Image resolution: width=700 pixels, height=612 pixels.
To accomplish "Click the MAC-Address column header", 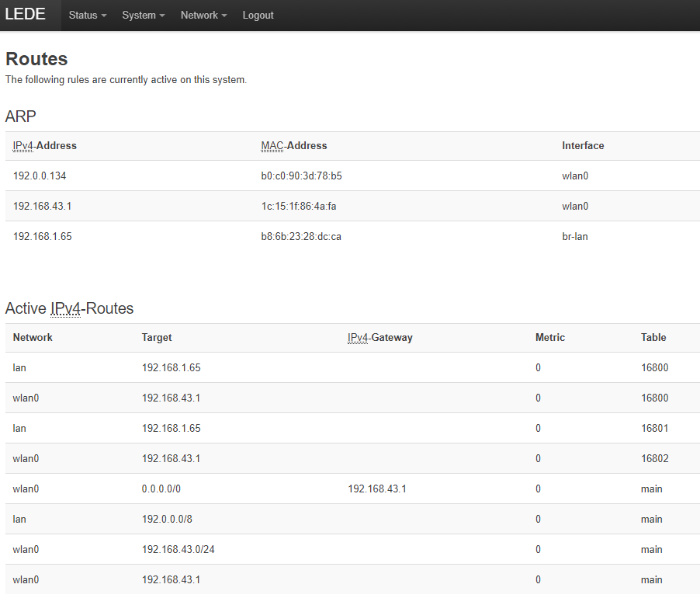I will [294, 146].
